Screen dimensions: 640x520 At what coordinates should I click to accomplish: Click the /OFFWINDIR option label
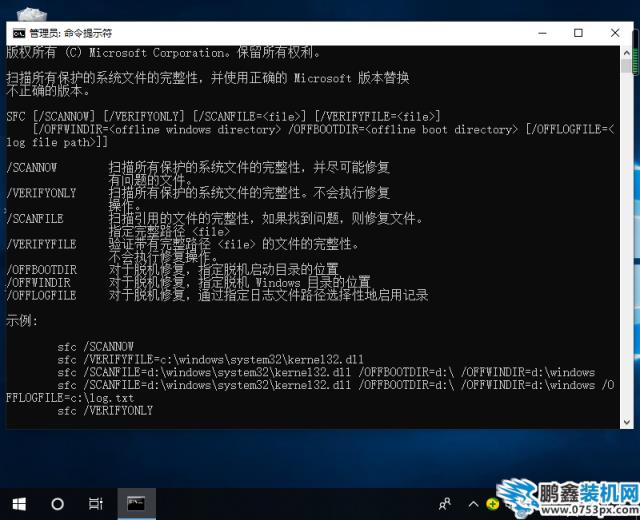pos(38,282)
